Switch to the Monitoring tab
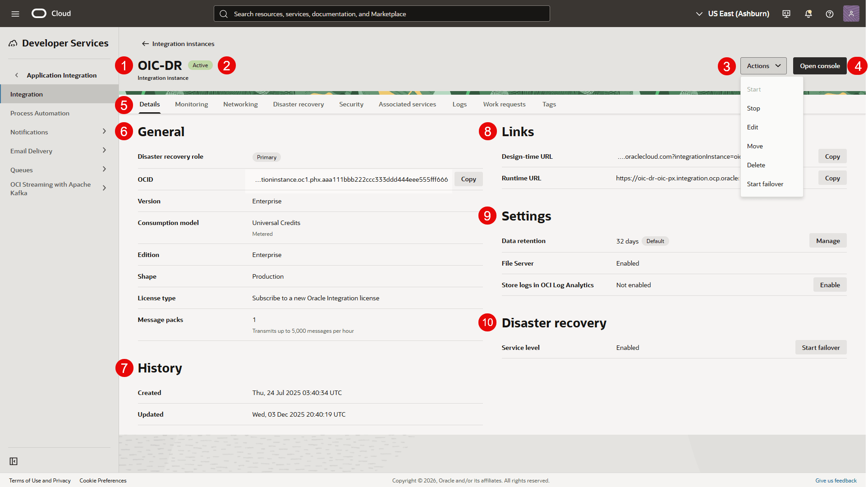Screen dimensions: 868x487 (191, 104)
